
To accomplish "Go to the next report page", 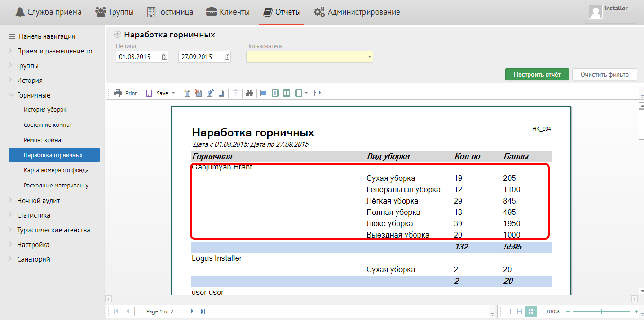I will (x=192, y=311).
